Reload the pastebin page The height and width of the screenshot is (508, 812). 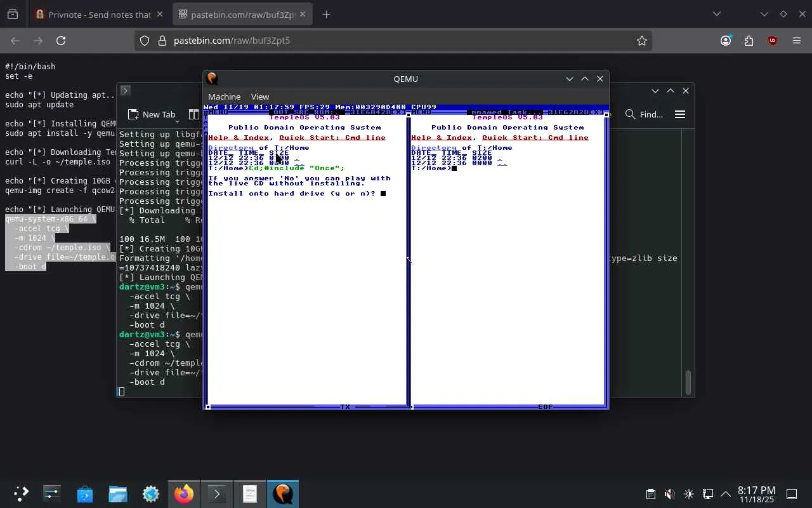[61, 41]
